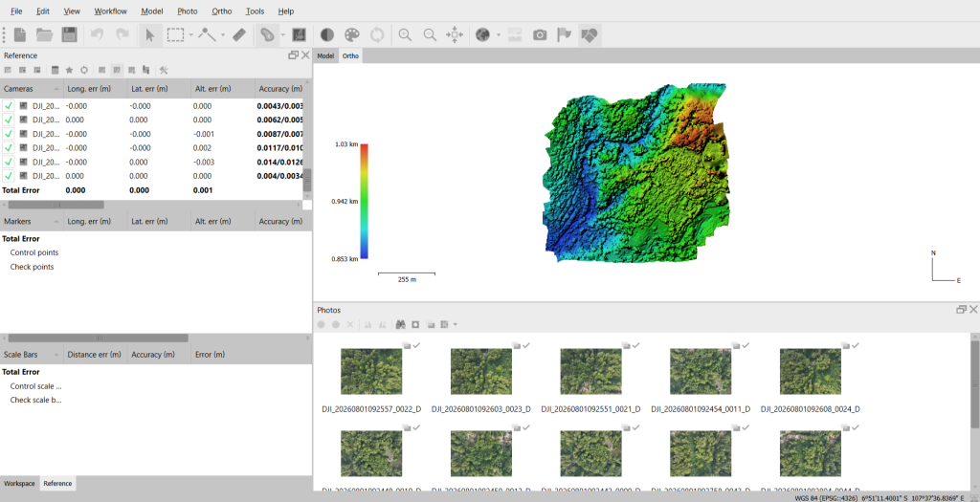Toggle checkbox of camera with 0.0117 accuracy
The width and height of the screenshot is (980, 502).
(8, 148)
